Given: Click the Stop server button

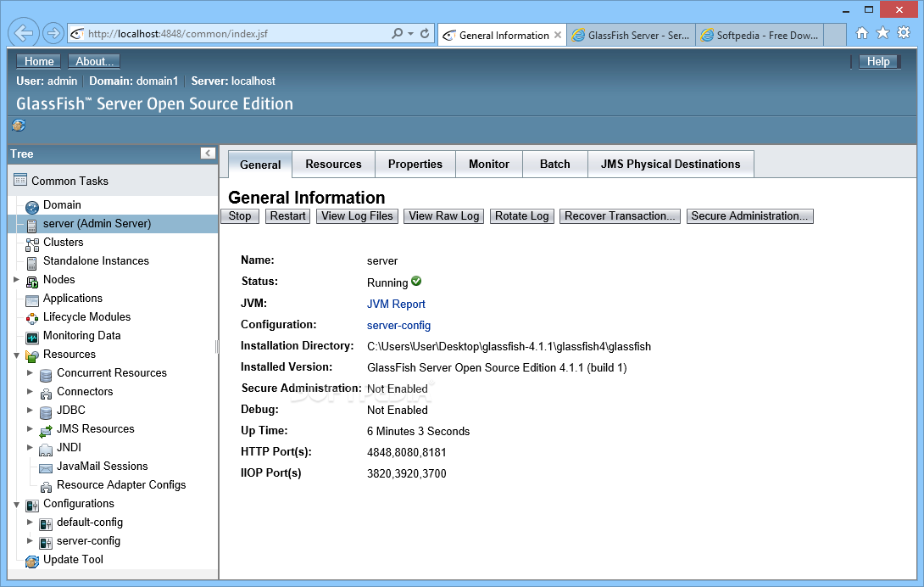Looking at the screenshot, I should click(x=240, y=216).
